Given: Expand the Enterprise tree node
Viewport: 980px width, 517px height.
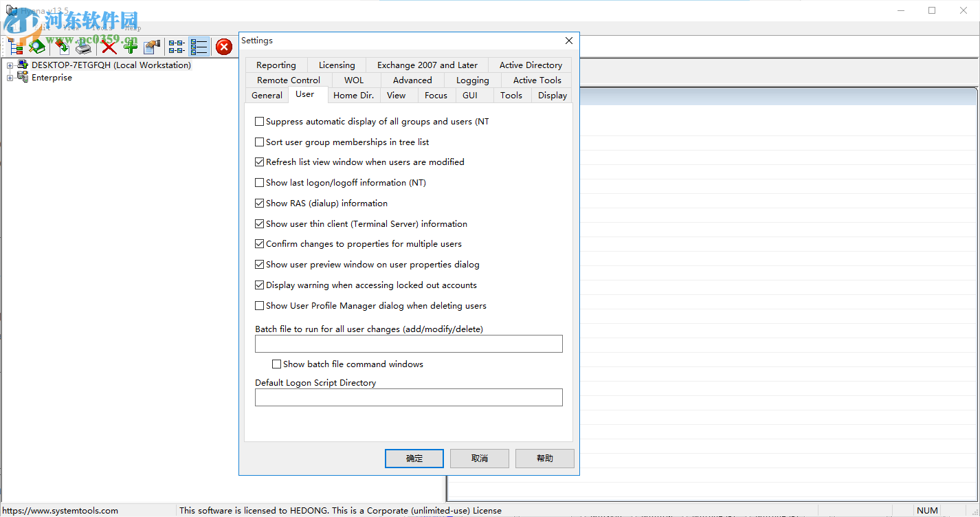Looking at the screenshot, I should [x=10, y=78].
